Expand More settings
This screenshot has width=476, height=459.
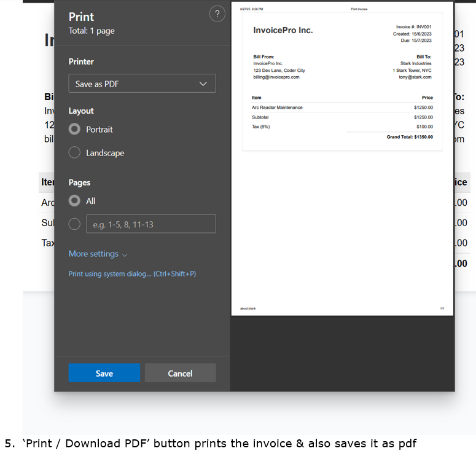click(x=98, y=254)
